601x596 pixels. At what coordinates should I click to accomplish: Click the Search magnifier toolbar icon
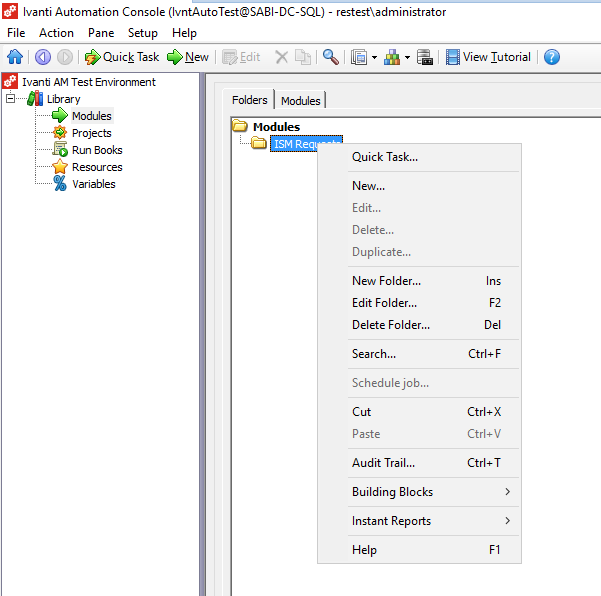tap(330, 57)
